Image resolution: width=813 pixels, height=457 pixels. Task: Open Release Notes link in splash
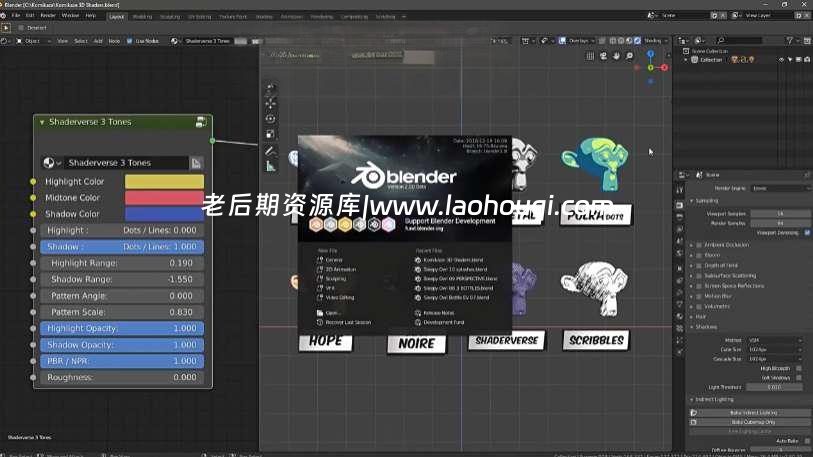(x=434, y=313)
